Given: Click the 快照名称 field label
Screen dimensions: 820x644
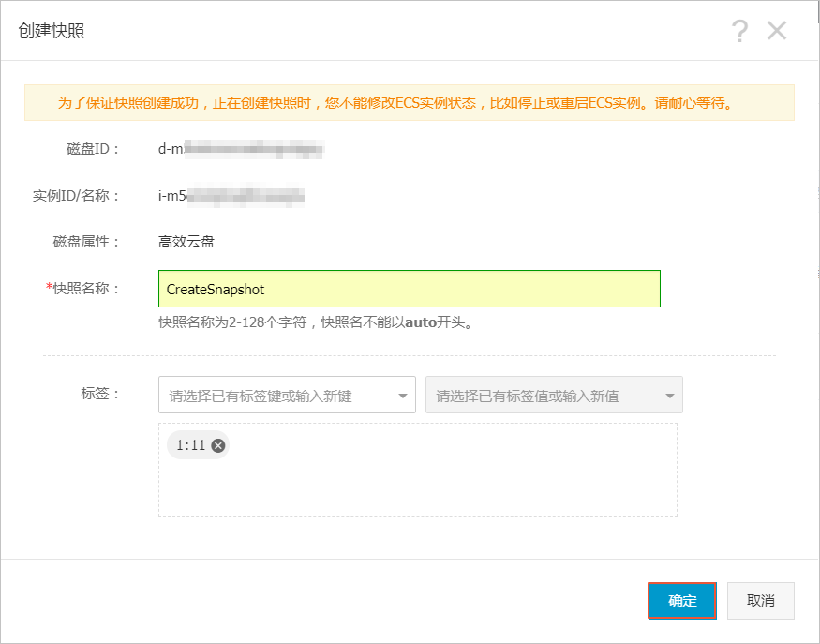Looking at the screenshot, I should tap(86, 289).
